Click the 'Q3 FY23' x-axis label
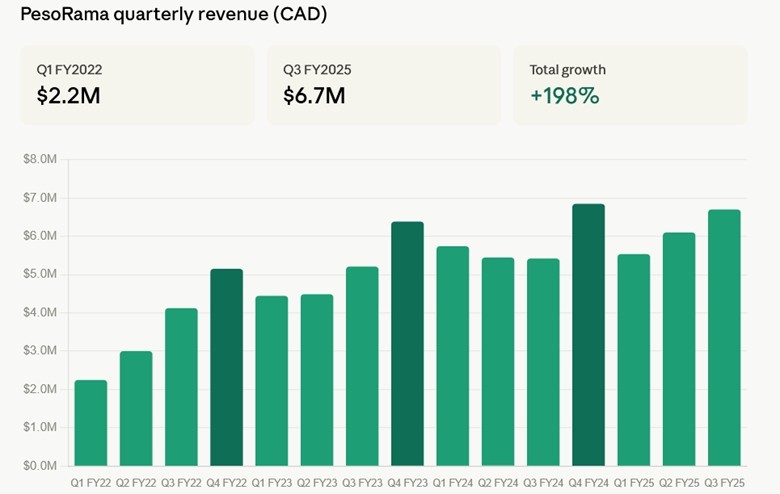Screen dimensions: 780x494 [x=362, y=483]
